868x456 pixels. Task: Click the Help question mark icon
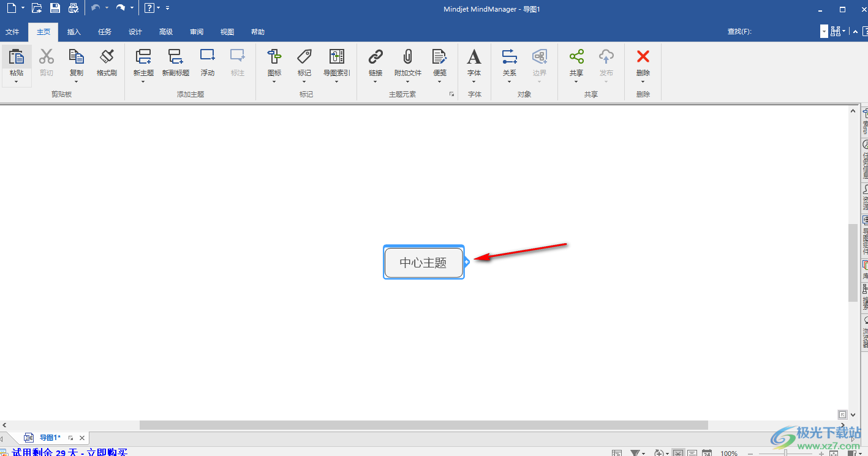click(149, 8)
